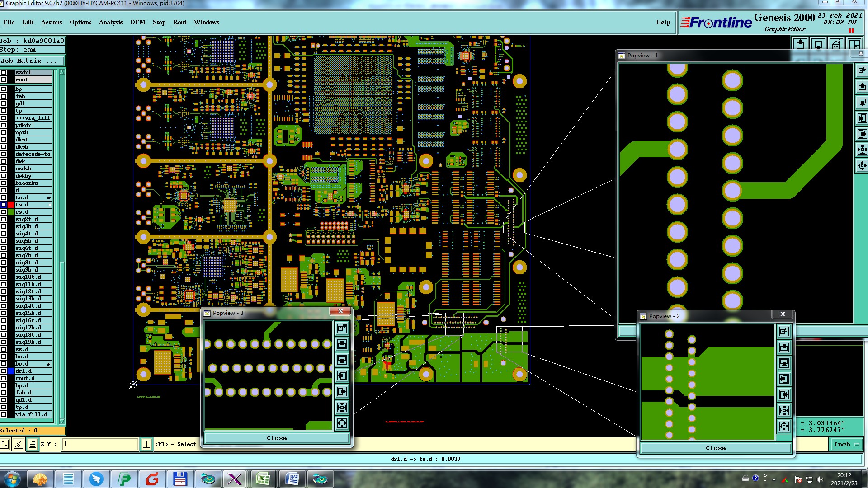Toggle checkbox for layer ss.d

[4, 349]
